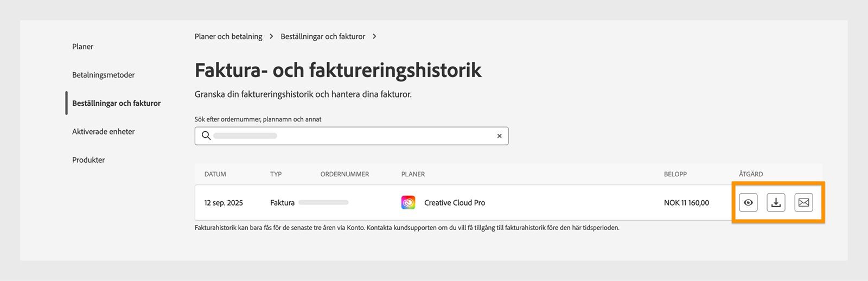Open Produkter in the sidebar
The height and width of the screenshot is (281, 868).
pyautogui.click(x=88, y=159)
